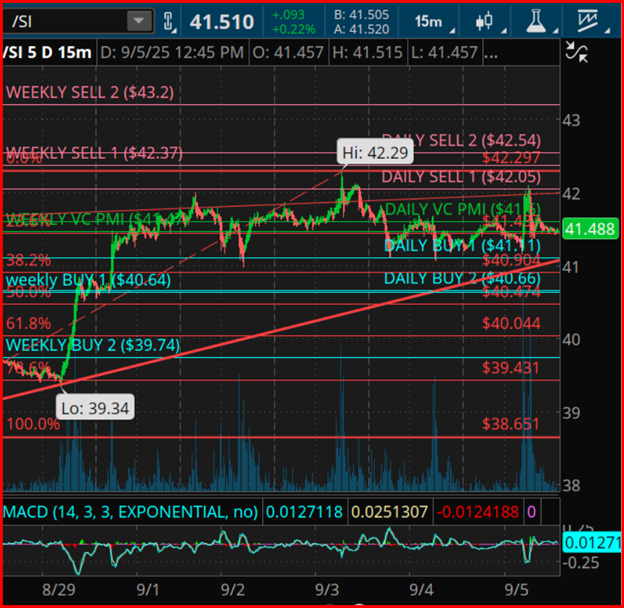624x608 pixels.
Task: Open the candlestick chart style menu
Action: click(x=484, y=21)
